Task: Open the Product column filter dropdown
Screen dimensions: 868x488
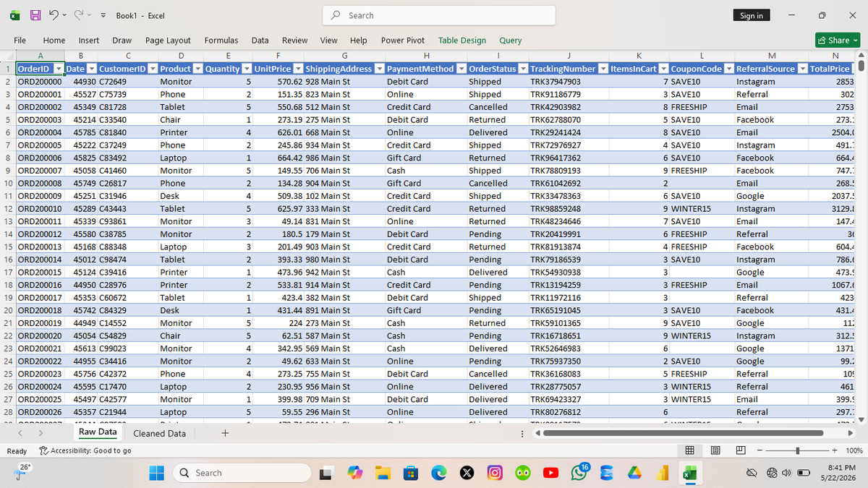Action: coord(197,69)
